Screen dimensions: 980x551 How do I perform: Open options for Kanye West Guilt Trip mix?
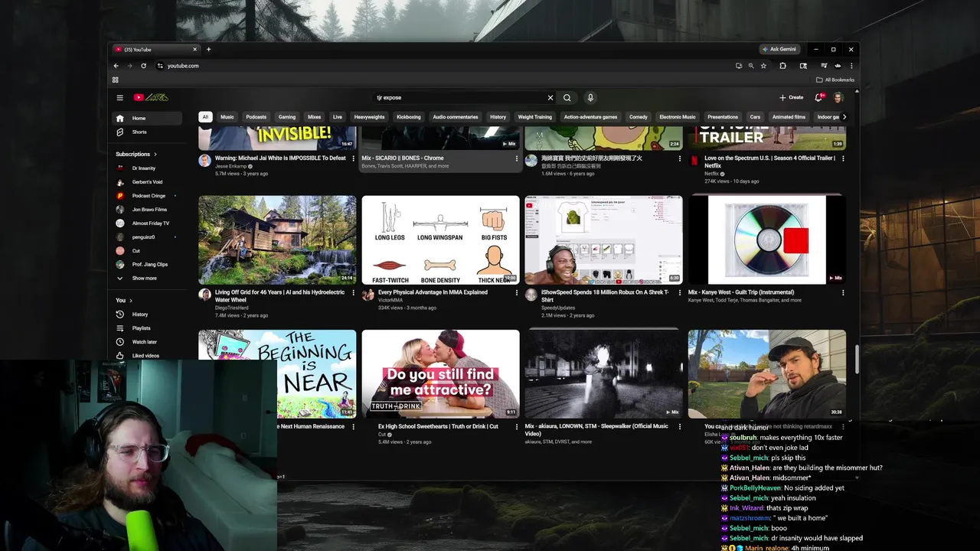[x=843, y=292]
